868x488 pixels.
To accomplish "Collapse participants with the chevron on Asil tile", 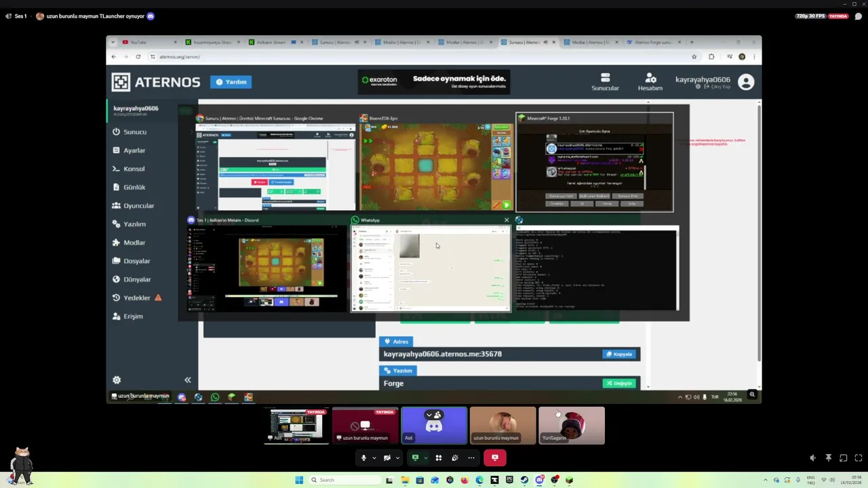I will pos(429,415).
